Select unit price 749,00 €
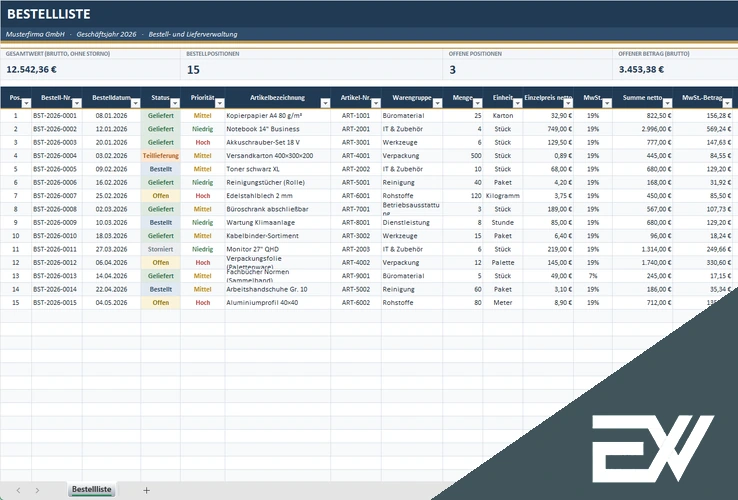Image resolution: width=738 pixels, height=500 pixels. coord(548,129)
